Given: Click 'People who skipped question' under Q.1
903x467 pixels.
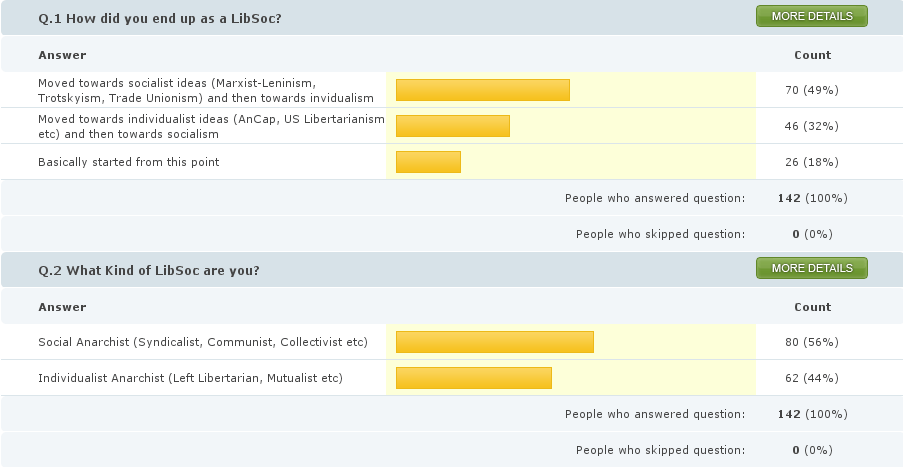Looking at the screenshot, I should [x=660, y=234].
